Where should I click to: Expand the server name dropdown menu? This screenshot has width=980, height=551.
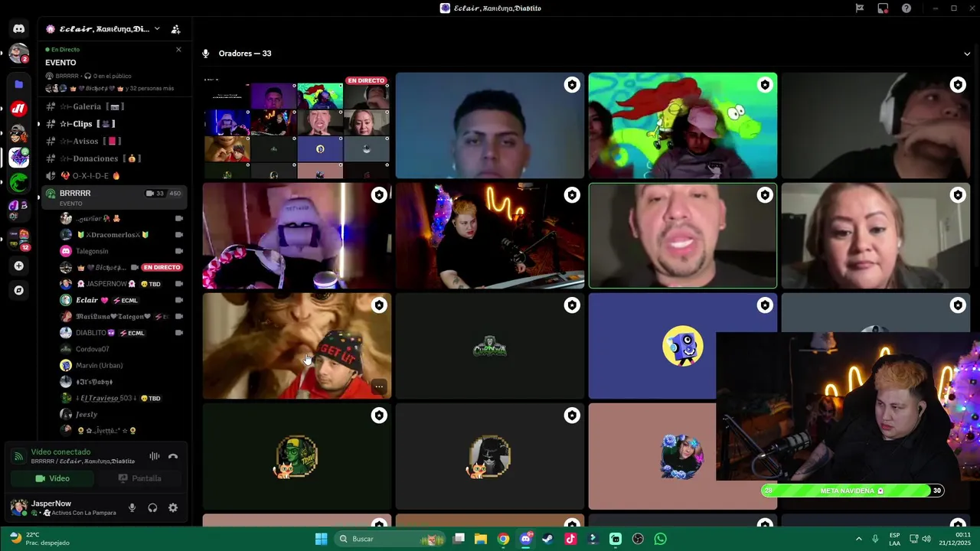tap(157, 29)
